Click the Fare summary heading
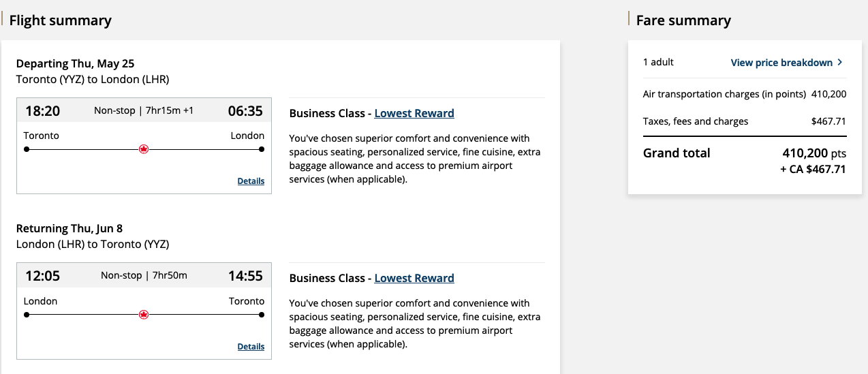The height and width of the screenshot is (374, 868). pos(683,20)
